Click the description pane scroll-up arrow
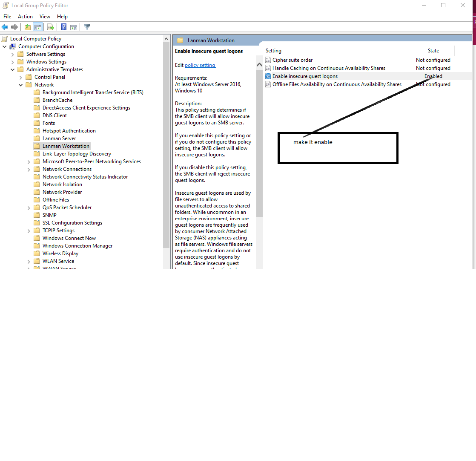Image resolution: width=476 pixels, height=461 pixels. (x=259, y=64)
